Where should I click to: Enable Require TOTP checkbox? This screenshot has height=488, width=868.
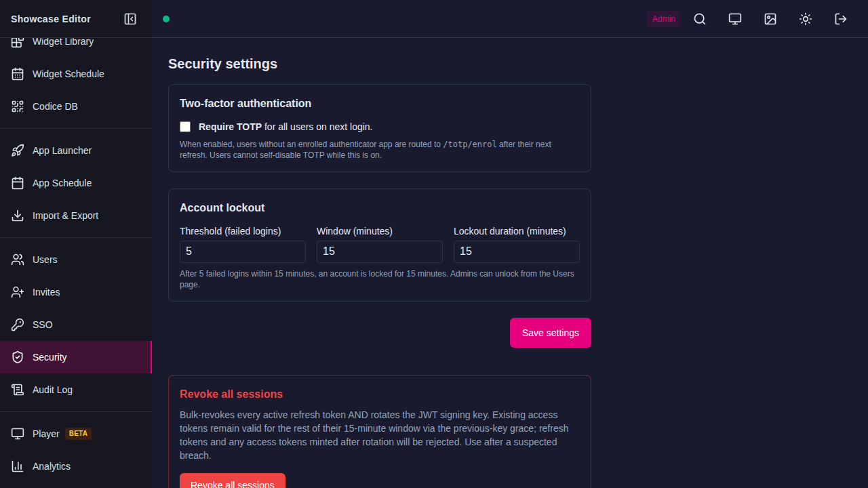point(185,127)
